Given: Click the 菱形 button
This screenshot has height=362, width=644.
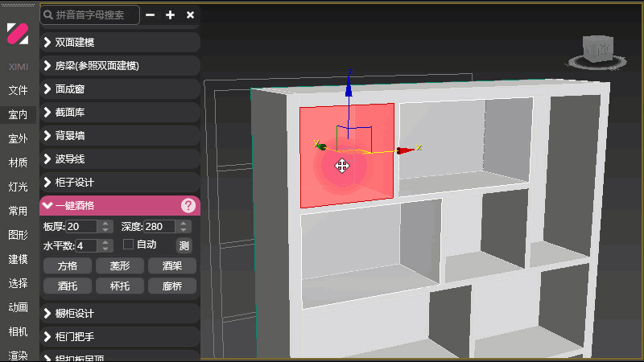Looking at the screenshot, I should point(119,266).
